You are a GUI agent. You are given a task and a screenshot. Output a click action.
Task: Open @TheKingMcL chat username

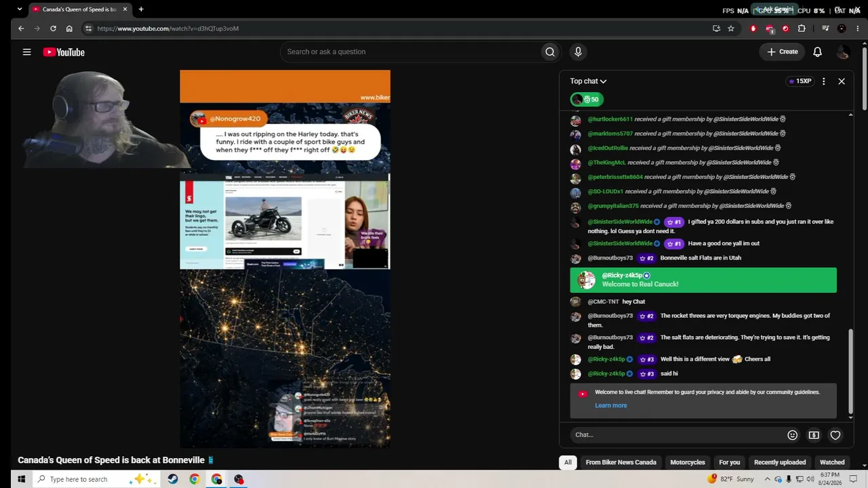(607, 163)
